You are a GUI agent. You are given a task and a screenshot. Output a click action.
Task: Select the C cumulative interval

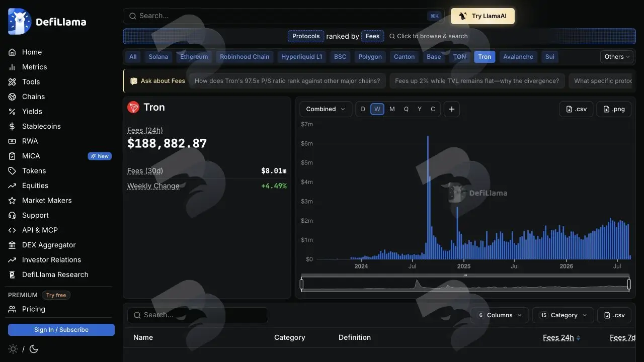433,109
